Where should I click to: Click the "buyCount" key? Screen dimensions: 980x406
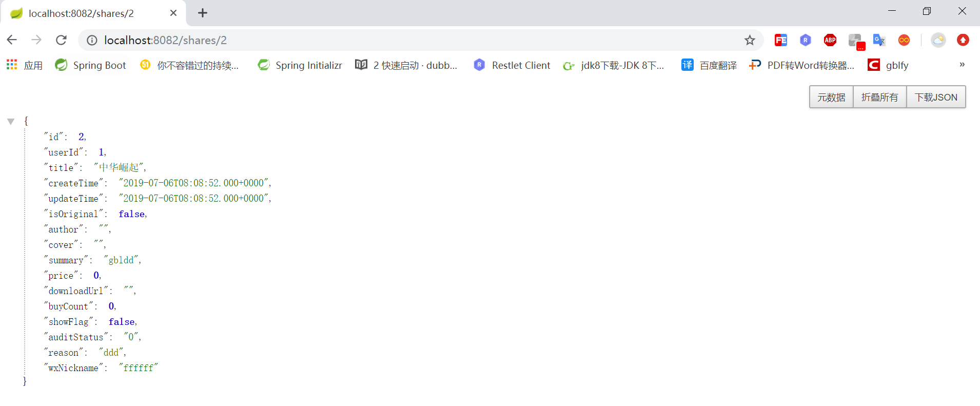[69, 306]
